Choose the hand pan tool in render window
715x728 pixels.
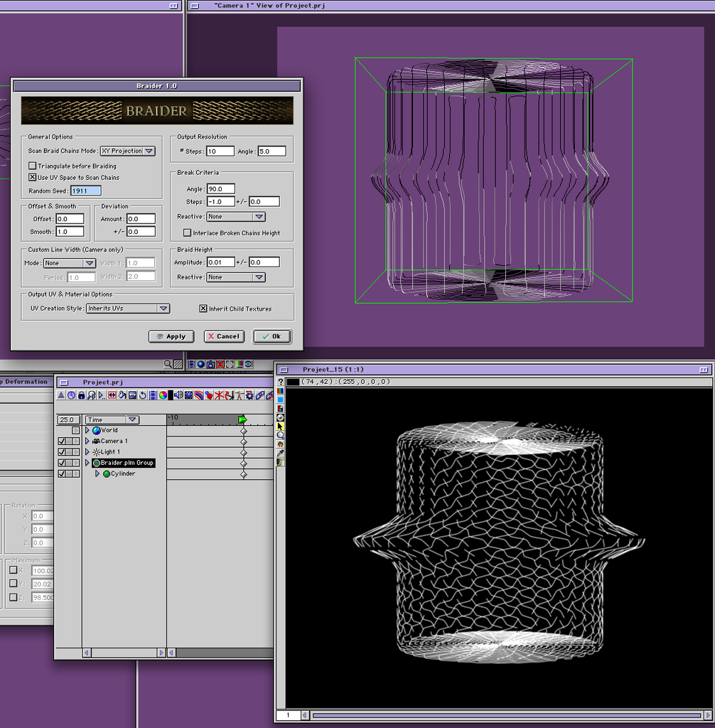pos(280,444)
